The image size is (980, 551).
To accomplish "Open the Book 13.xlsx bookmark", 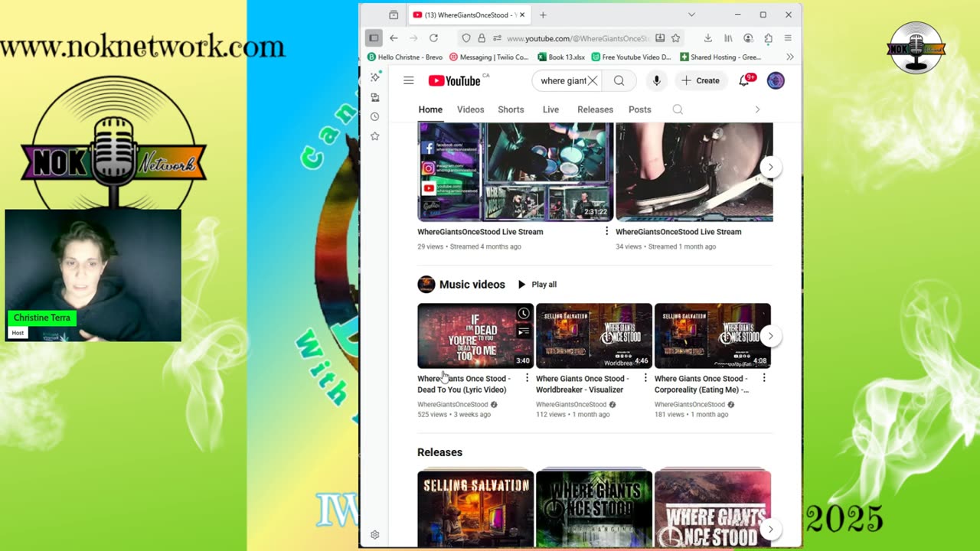I will (562, 57).
